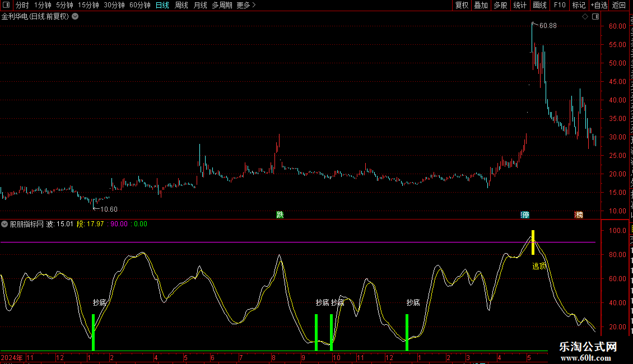The image size is (633, 364).
Task: Toggle the side panel icon beside the diamond
Action: point(595,17)
